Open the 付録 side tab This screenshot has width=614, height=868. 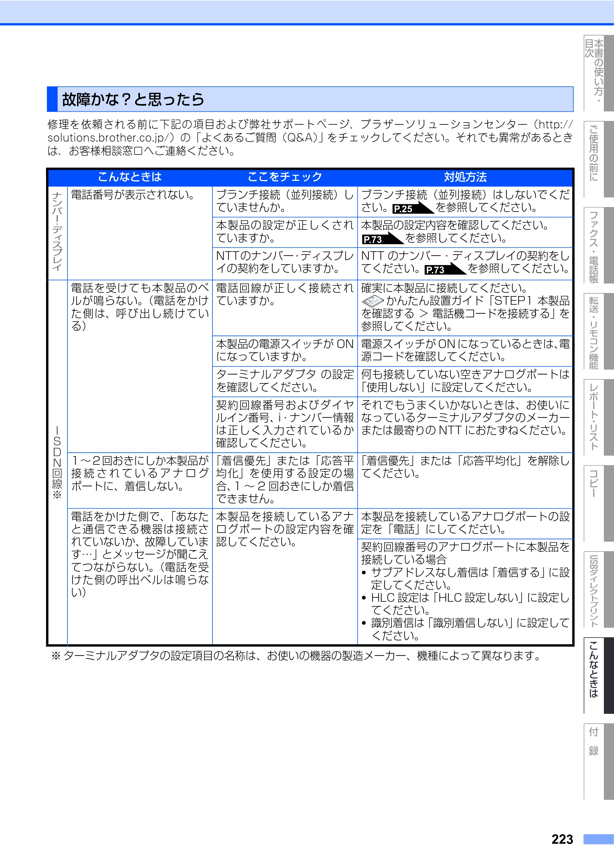tap(599, 761)
